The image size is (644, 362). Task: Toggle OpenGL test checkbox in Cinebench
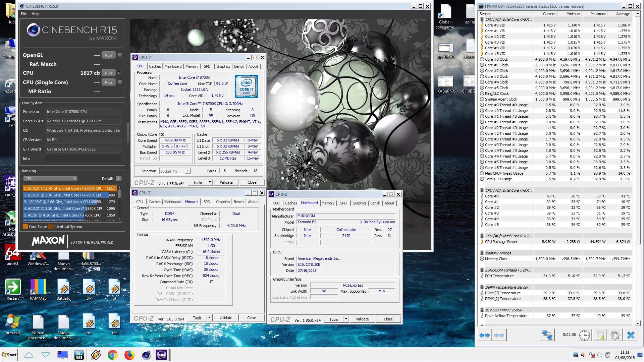coord(120,55)
